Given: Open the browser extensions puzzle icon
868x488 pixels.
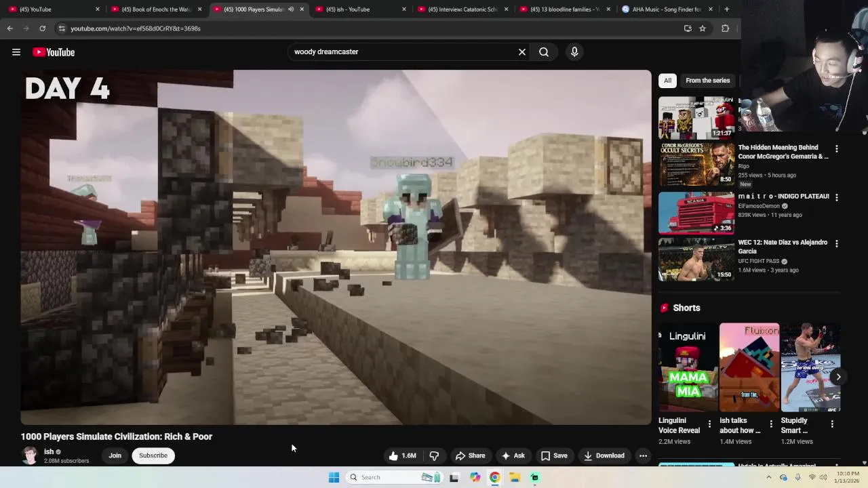Looking at the screenshot, I should point(725,28).
